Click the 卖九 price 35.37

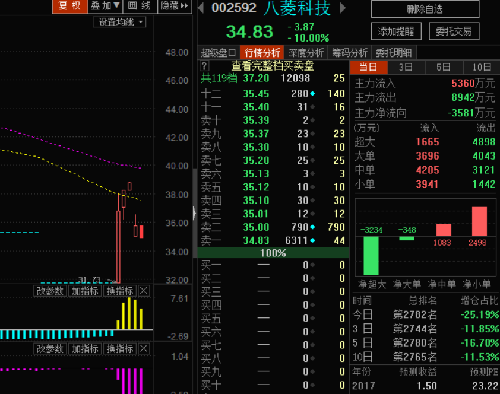(x=256, y=134)
